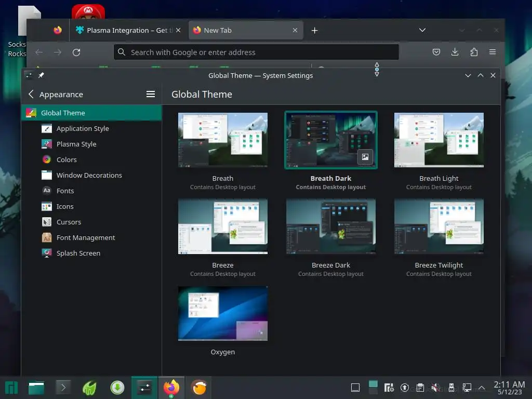
Task: Click preview icon on Breath Dark thumbnail
Action: [365, 157]
